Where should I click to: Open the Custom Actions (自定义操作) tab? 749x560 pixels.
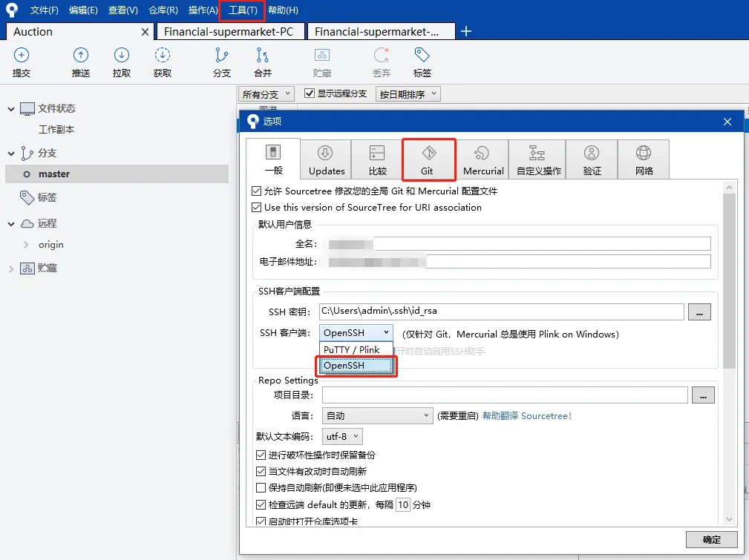tap(538, 160)
